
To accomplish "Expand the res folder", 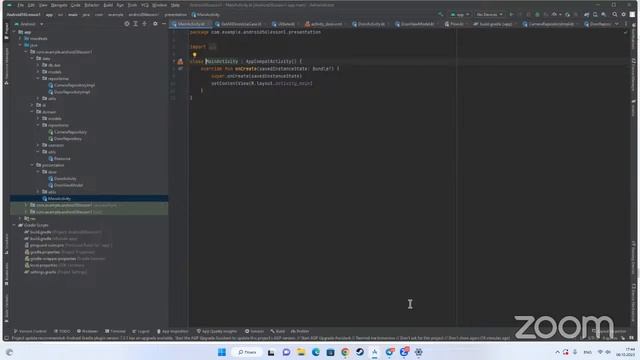I will click(x=20, y=219).
